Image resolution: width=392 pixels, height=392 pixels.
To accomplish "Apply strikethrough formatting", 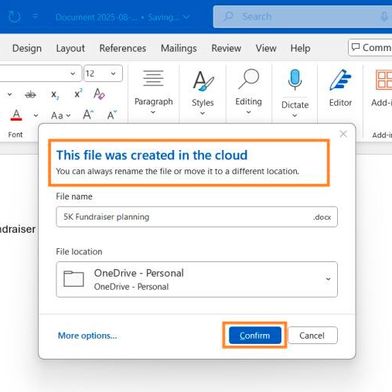I will tap(30, 95).
